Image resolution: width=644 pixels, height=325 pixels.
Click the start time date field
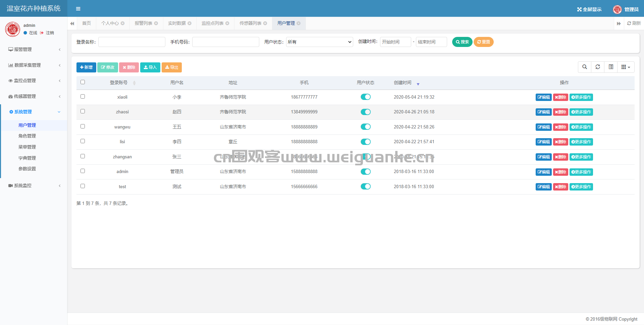click(395, 42)
